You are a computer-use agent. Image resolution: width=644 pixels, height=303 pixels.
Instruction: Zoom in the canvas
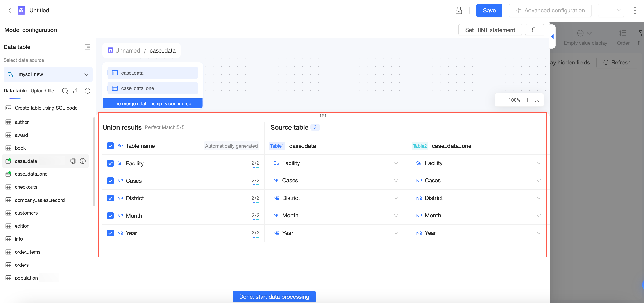527,100
